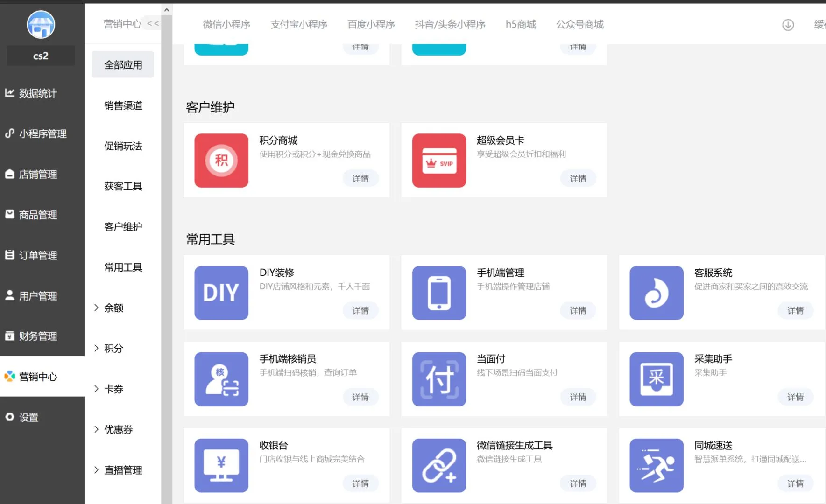Viewport: 826px width, 504px height.
Task: Click the download icon in top bar
Action: tap(788, 25)
